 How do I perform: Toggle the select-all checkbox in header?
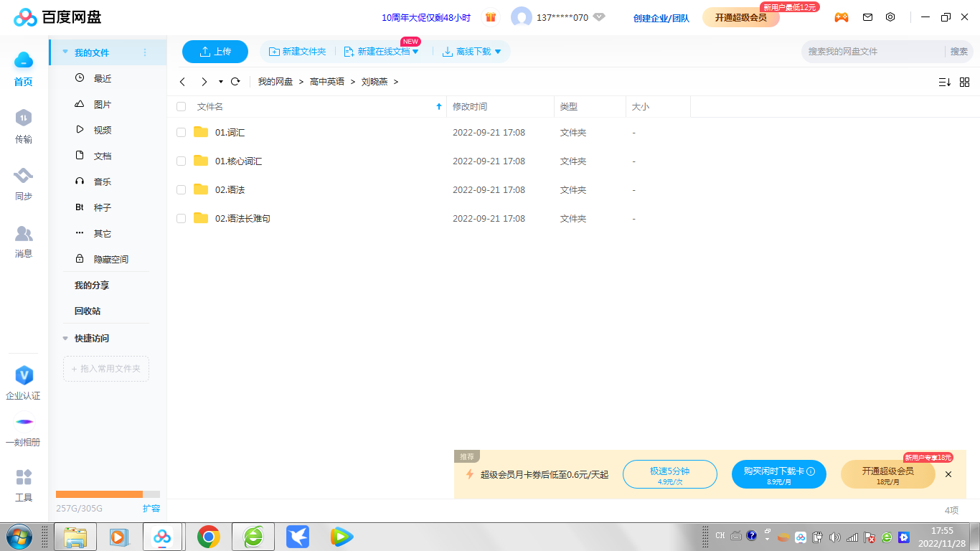pos(182,107)
